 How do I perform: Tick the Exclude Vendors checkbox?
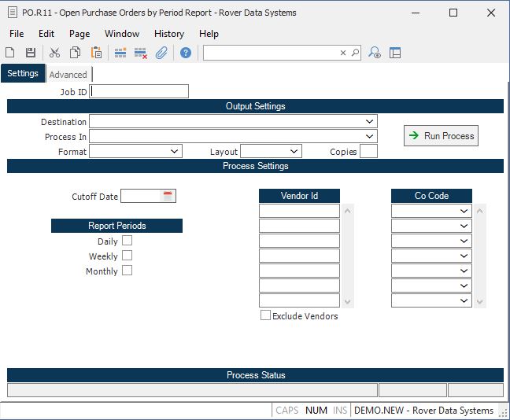coord(265,315)
